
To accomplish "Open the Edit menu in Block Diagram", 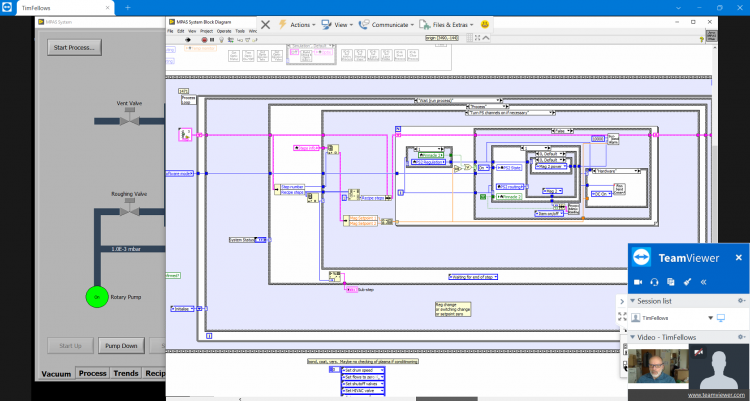I will tap(181, 31).
